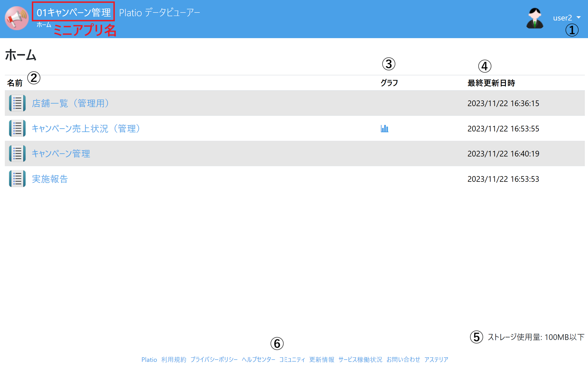Click the ホーム breadcrumb in header
This screenshot has width=588, height=365.
pos(44,25)
